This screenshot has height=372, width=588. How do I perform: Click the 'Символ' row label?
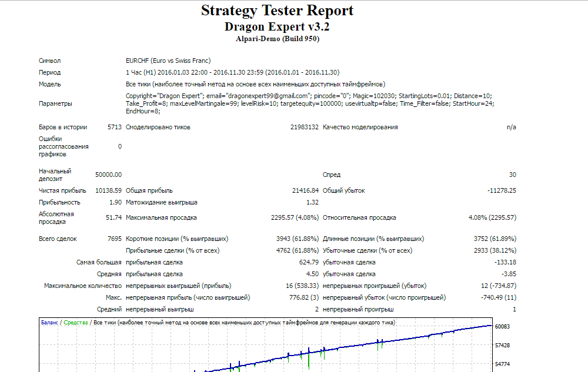coord(49,61)
